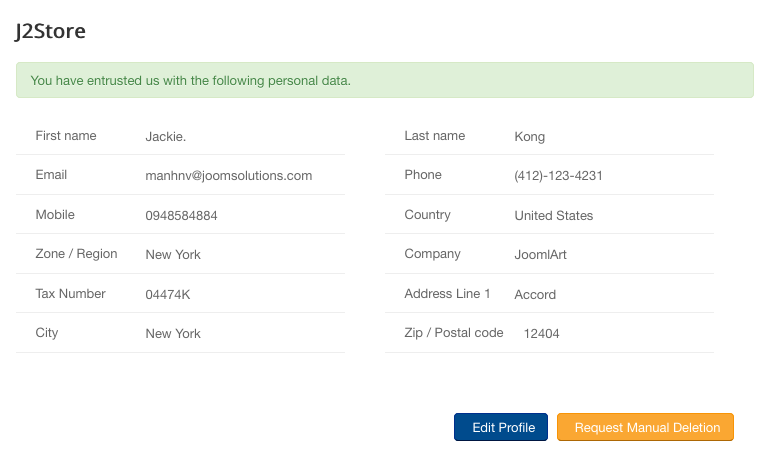Image resolution: width=768 pixels, height=456 pixels.
Task: Click the Tax Number label
Action: [70, 293]
